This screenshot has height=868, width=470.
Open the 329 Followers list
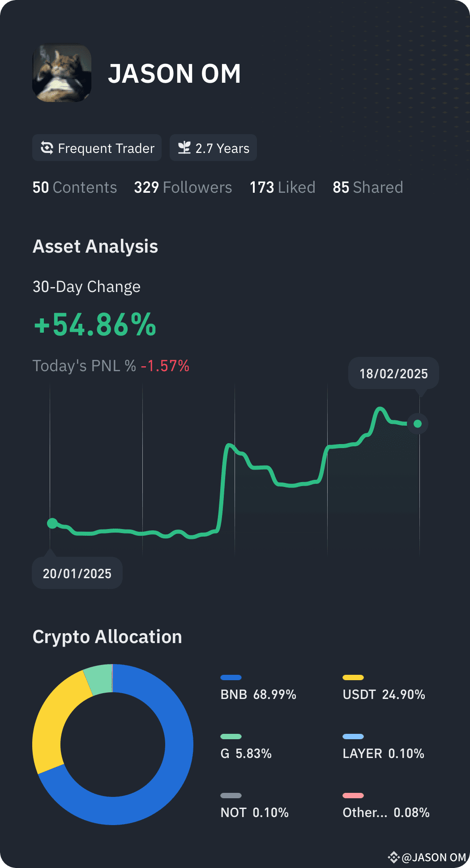pos(183,187)
